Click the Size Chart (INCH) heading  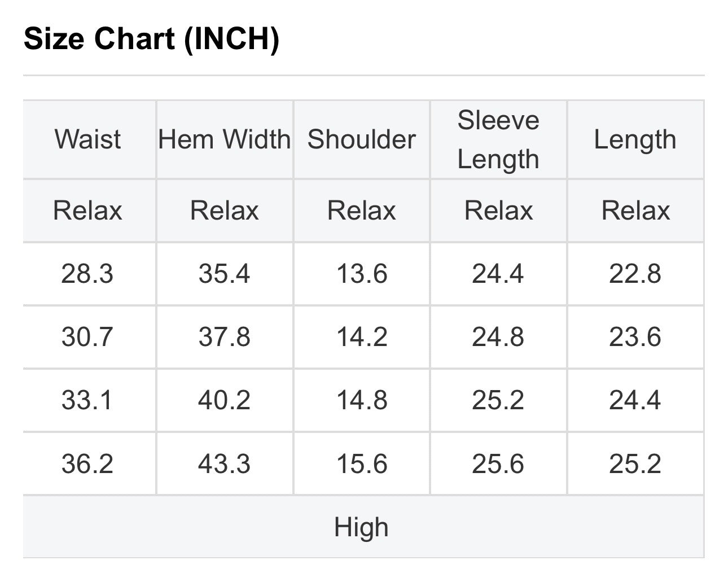tap(151, 39)
